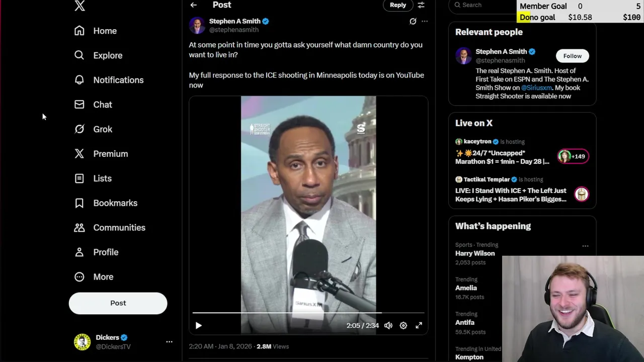Open the post's three-dot more menu
Viewport: 644px width, 362px height.
pos(425,21)
